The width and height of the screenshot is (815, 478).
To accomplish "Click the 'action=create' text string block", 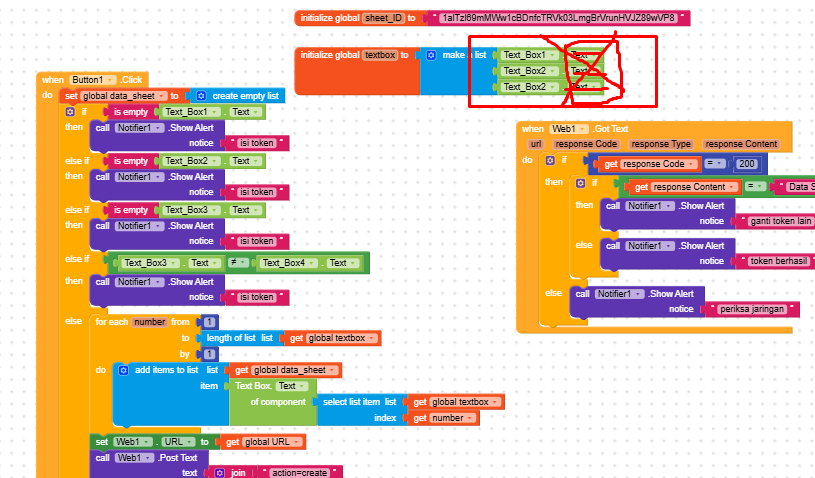I will (299, 472).
